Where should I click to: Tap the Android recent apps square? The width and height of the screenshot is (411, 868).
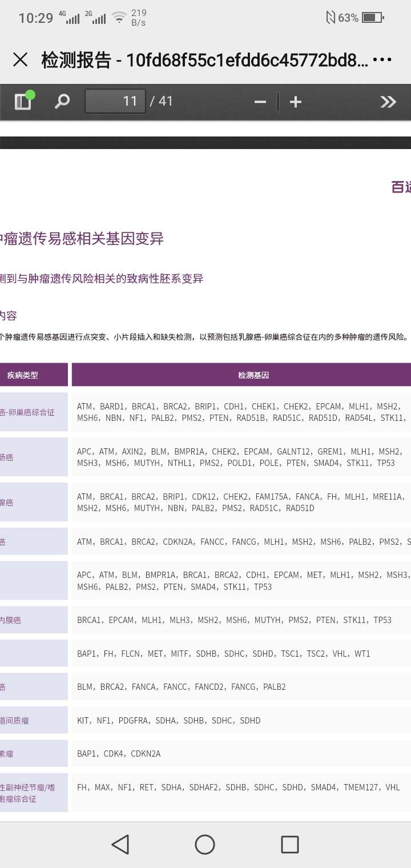[290, 844]
